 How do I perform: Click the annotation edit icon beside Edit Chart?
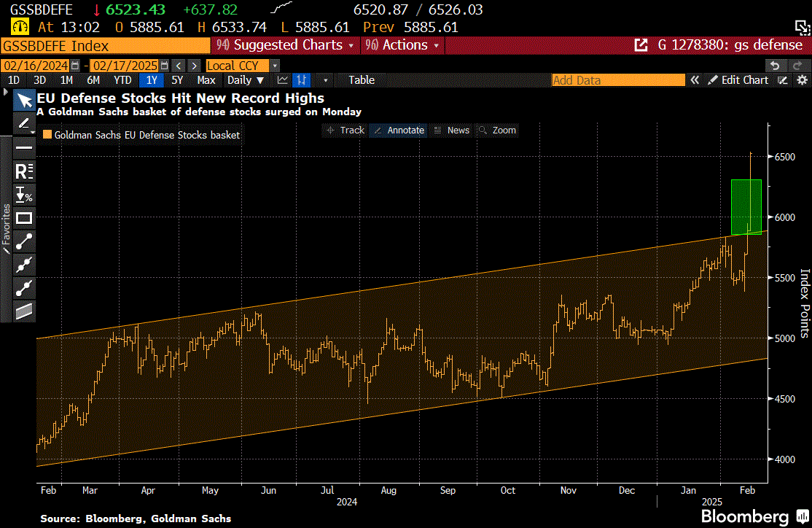[x=783, y=80]
